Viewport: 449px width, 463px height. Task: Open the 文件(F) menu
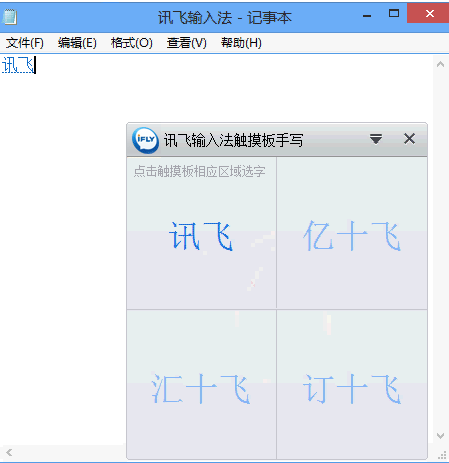(x=25, y=43)
